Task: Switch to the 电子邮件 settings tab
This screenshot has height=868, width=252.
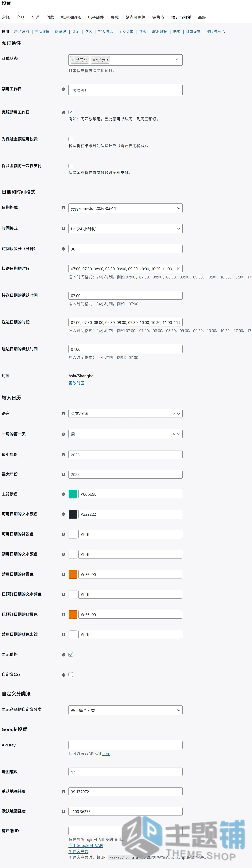Action: pyautogui.click(x=96, y=18)
